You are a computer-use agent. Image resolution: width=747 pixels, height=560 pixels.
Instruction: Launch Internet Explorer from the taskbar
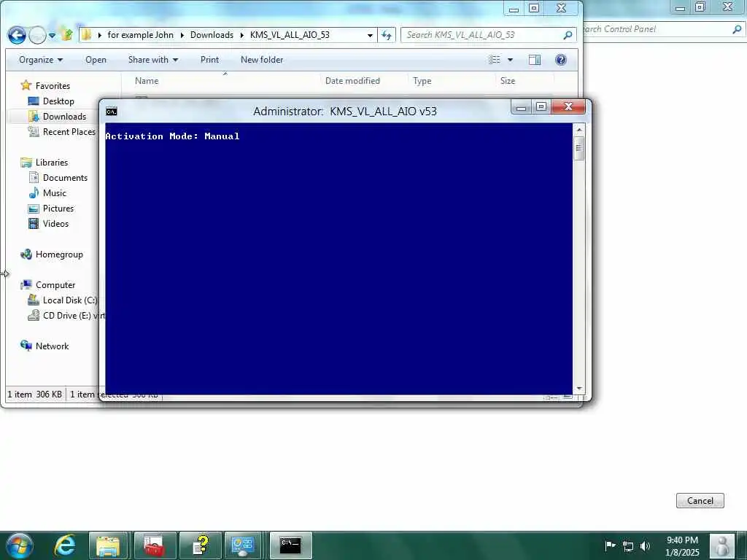tap(64, 545)
